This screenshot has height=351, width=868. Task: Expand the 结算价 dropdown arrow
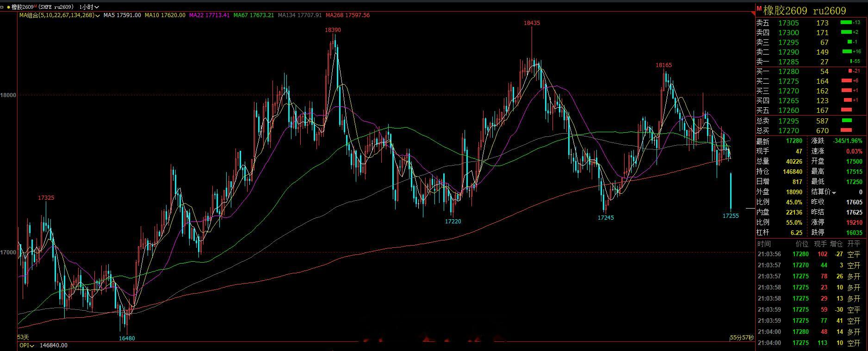click(x=834, y=192)
